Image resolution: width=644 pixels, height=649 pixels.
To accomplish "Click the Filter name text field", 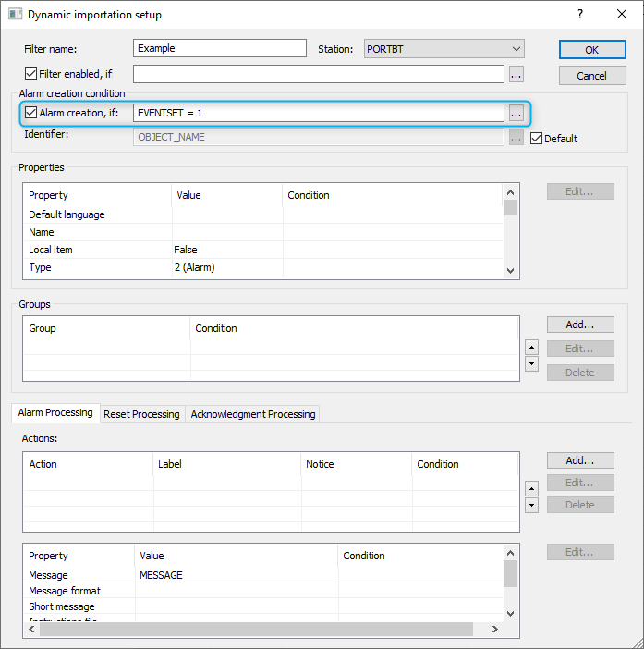I will (219, 48).
